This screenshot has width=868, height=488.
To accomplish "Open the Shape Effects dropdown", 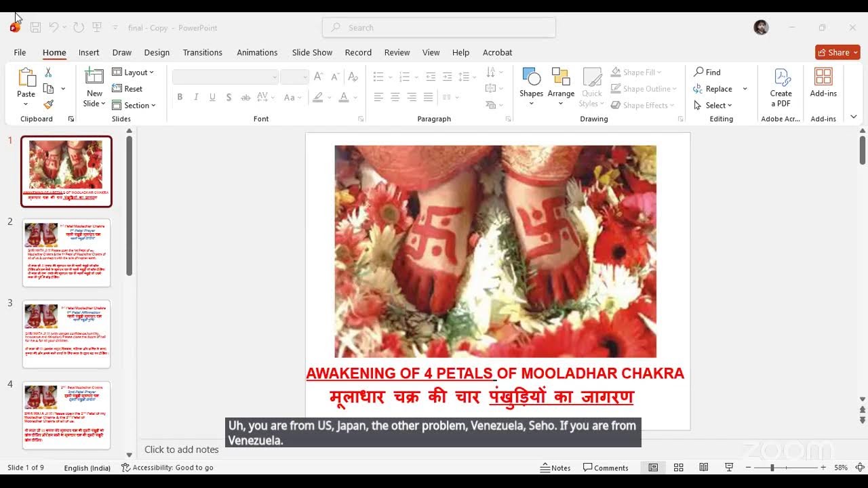I will click(x=643, y=105).
